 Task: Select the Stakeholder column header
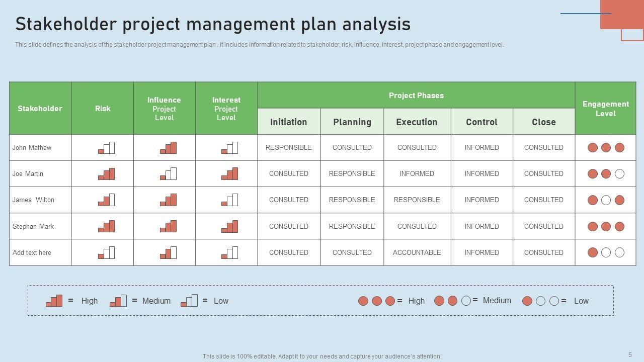coord(40,109)
